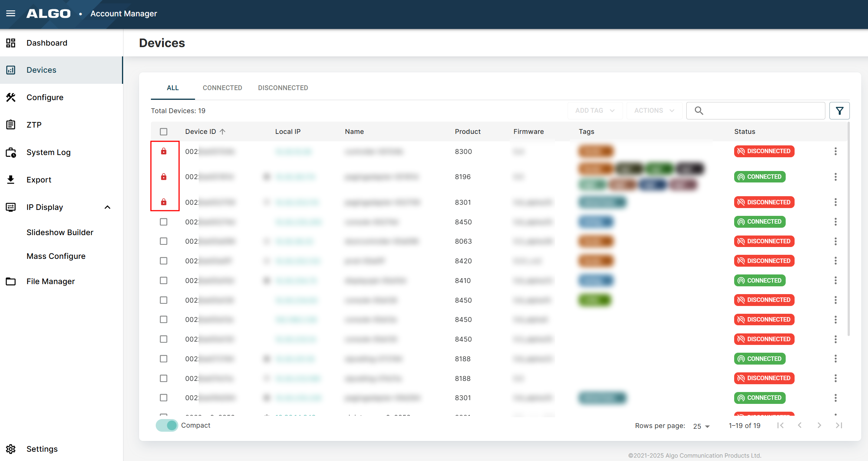Viewport: 868px width, 461px height.
Task: Open row options for the 8410 device
Action: click(835, 280)
